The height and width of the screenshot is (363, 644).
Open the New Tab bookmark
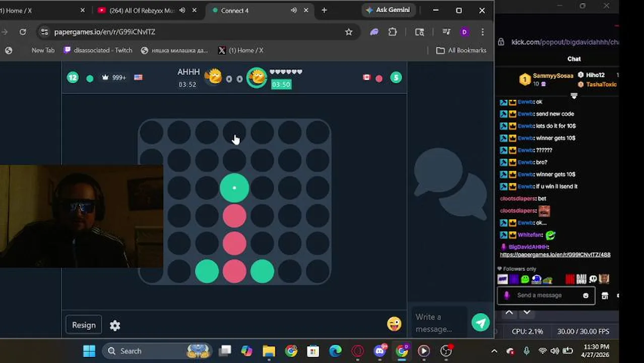43,50
